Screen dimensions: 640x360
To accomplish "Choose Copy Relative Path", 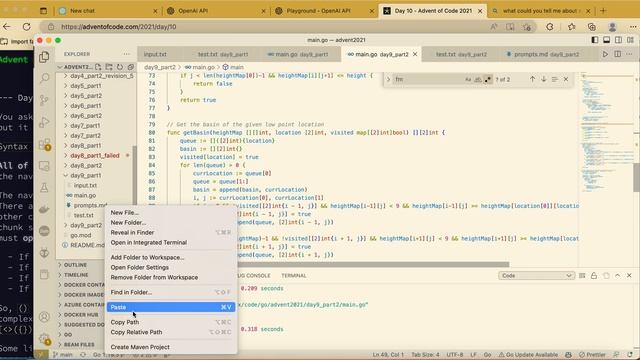I will coord(171,332).
